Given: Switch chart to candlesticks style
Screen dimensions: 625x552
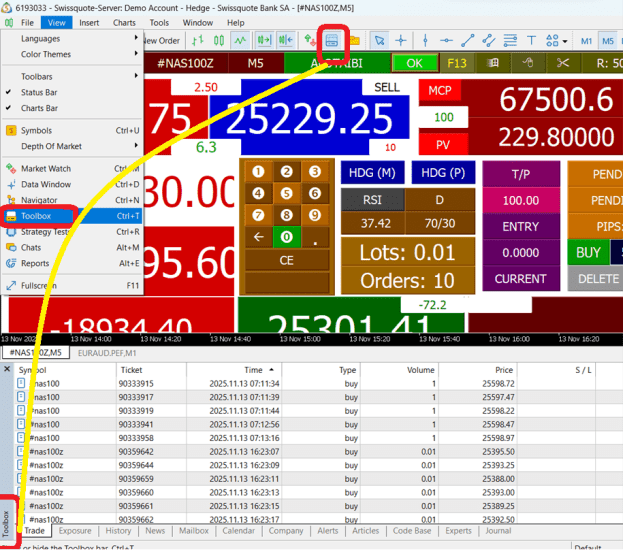Looking at the screenshot, I should (x=219, y=40).
